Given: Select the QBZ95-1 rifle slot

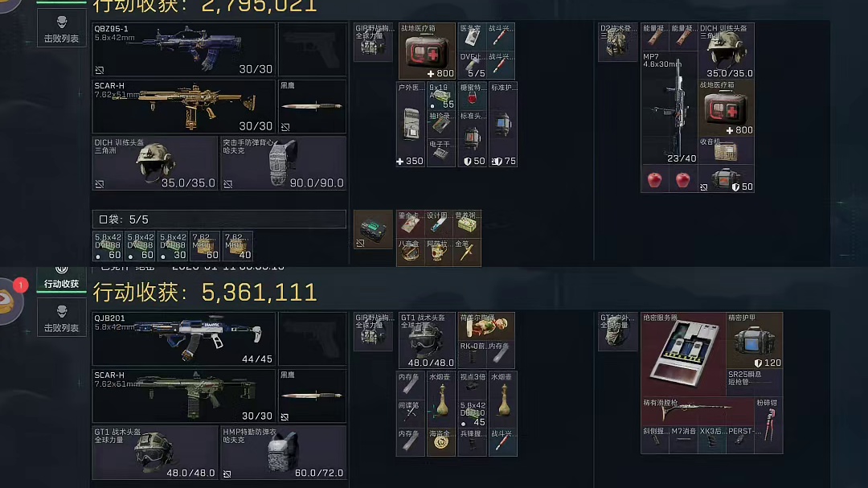Looking at the screenshot, I should [184, 49].
